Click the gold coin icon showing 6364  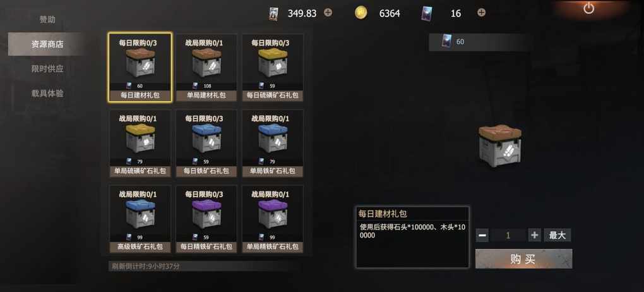point(361,13)
